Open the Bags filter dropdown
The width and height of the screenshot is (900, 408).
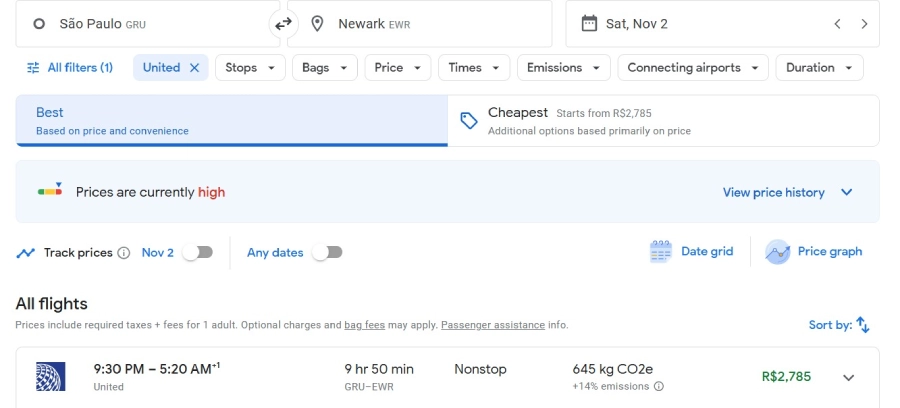[x=325, y=68]
